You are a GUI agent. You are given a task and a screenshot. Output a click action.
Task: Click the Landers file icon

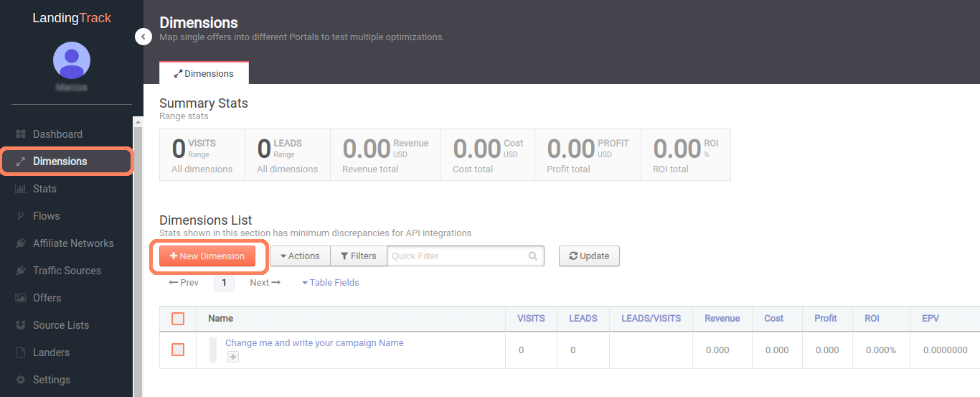20,352
